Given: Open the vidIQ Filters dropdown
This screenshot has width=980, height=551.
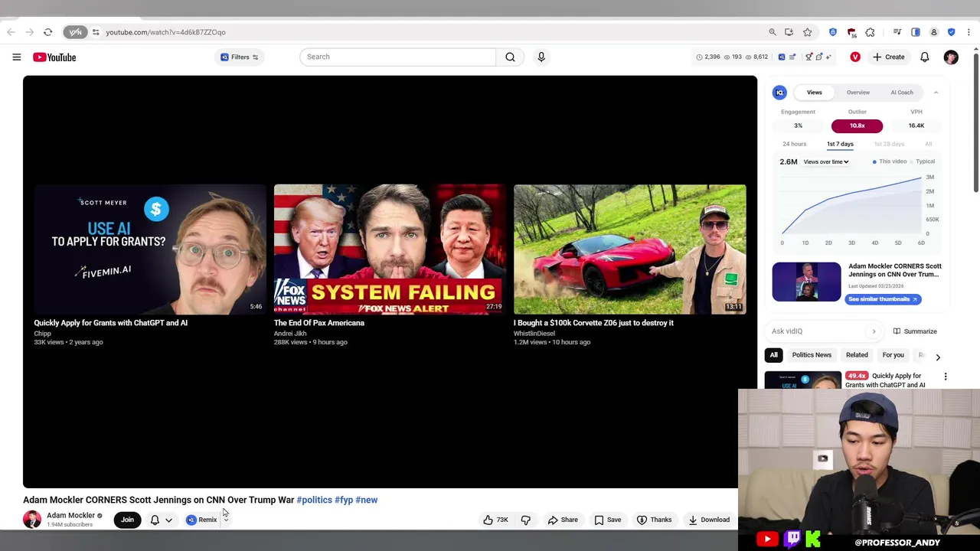Looking at the screenshot, I should (240, 57).
